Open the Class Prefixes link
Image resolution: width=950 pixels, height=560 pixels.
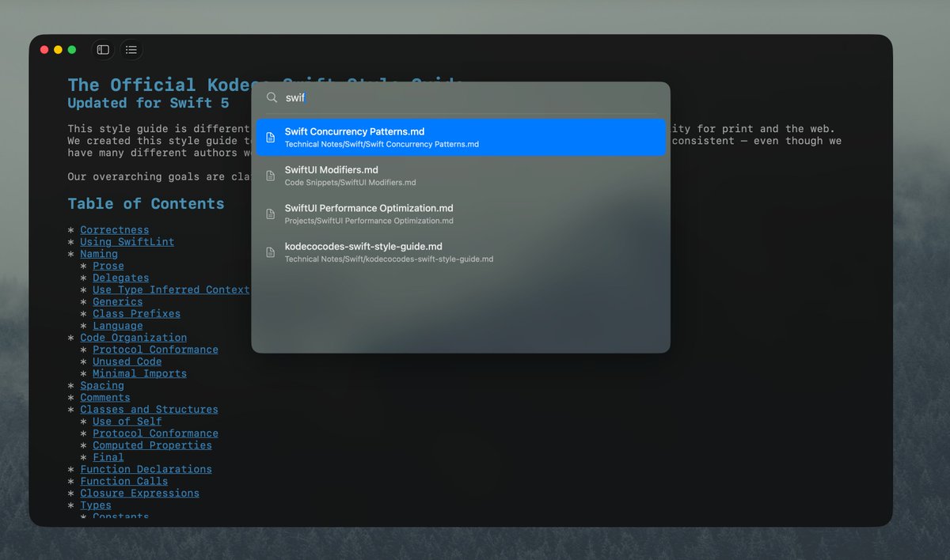(136, 313)
